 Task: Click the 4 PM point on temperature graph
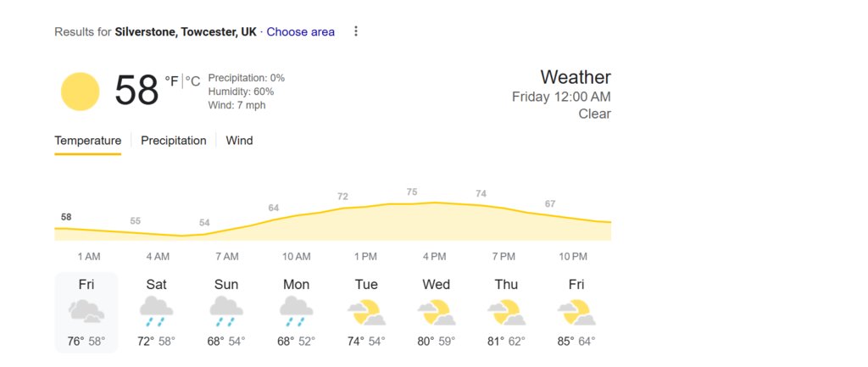click(435, 203)
